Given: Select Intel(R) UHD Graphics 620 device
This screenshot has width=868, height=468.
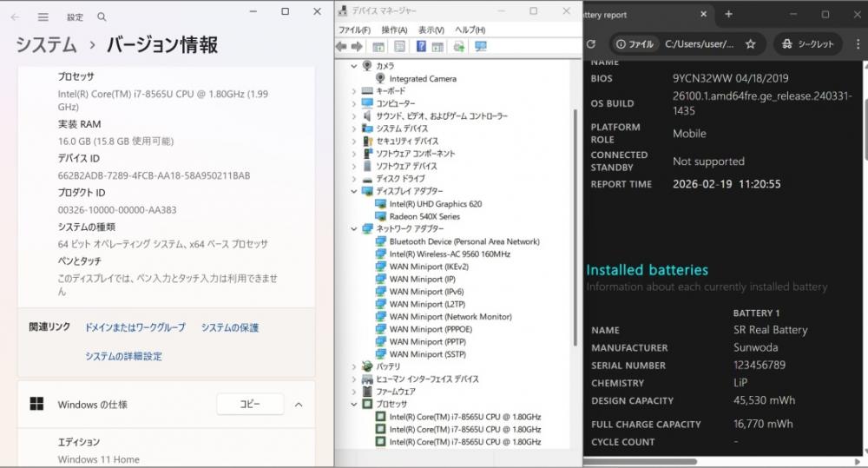Looking at the screenshot, I should (x=435, y=204).
